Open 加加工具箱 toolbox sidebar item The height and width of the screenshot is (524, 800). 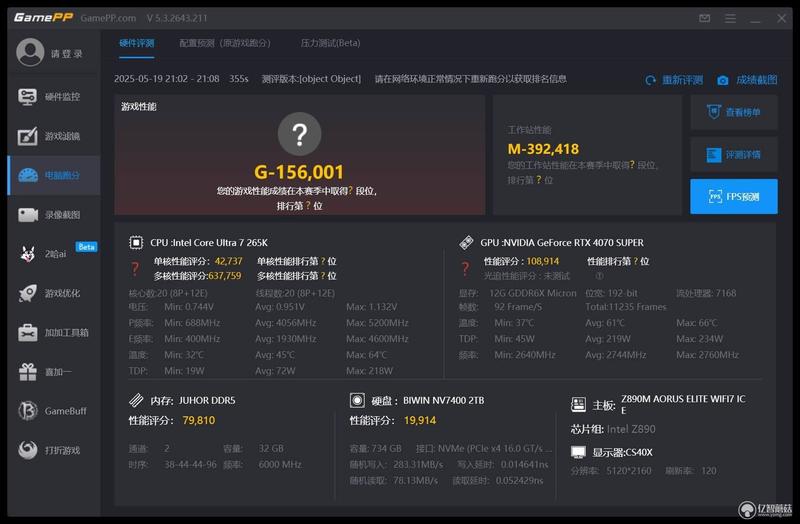click(54, 333)
